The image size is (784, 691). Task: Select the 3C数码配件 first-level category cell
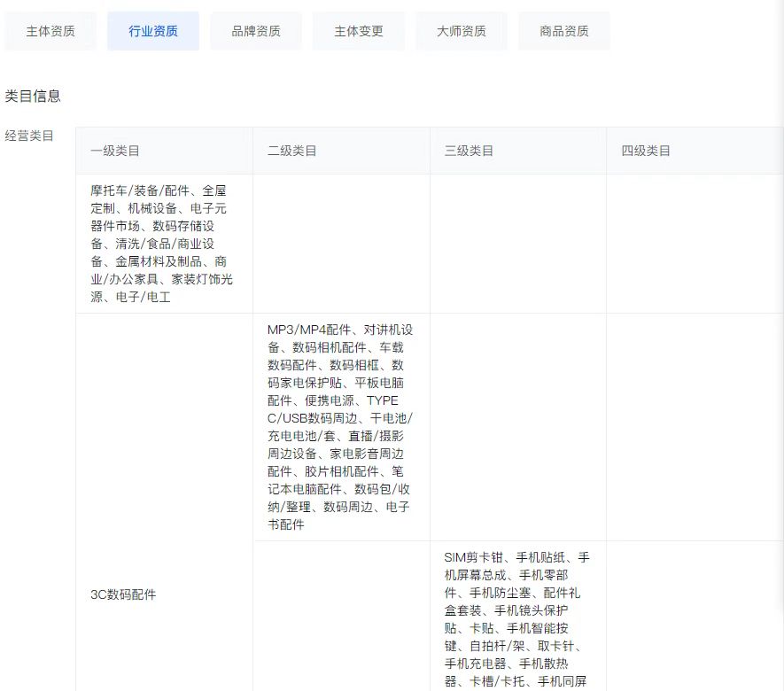(x=123, y=594)
